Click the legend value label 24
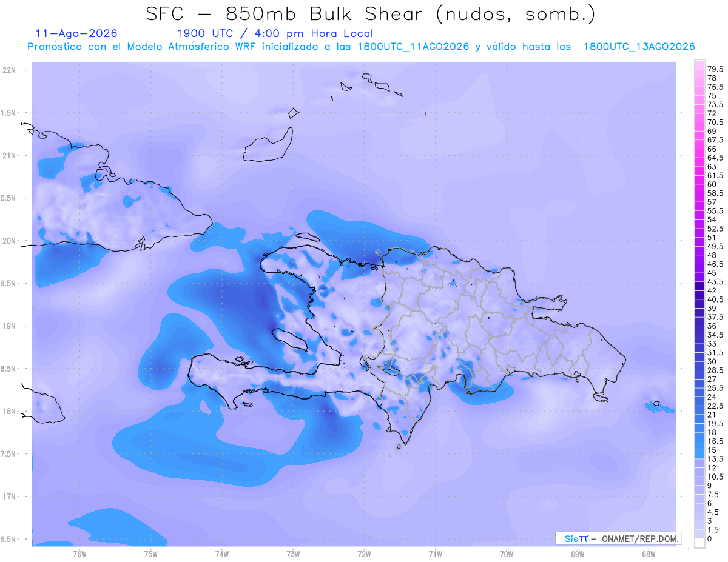This screenshot has height=562, width=728. pos(712,397)
